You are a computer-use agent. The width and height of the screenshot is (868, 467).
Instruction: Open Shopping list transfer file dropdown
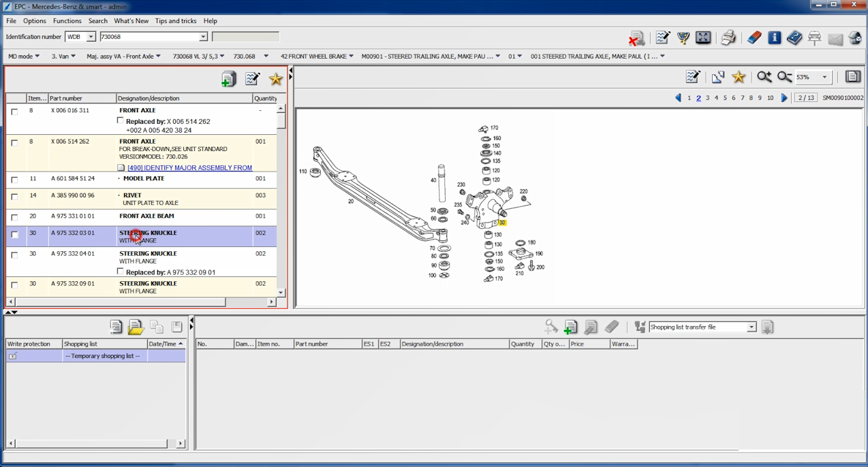click(x=751, y=327)
